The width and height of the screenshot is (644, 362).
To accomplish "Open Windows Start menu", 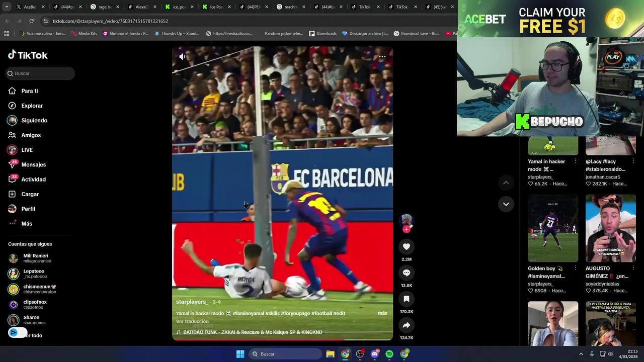I will tap(240, 354).
